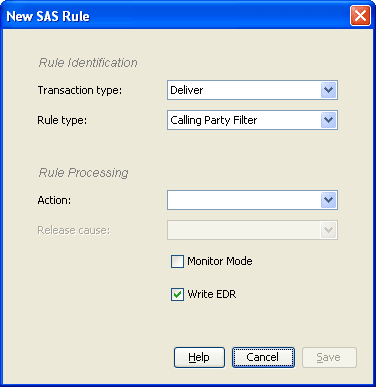This screenshot has width=376, height=387.
Task: Click the Write EDR label text
Action: [x=212, y=294]
